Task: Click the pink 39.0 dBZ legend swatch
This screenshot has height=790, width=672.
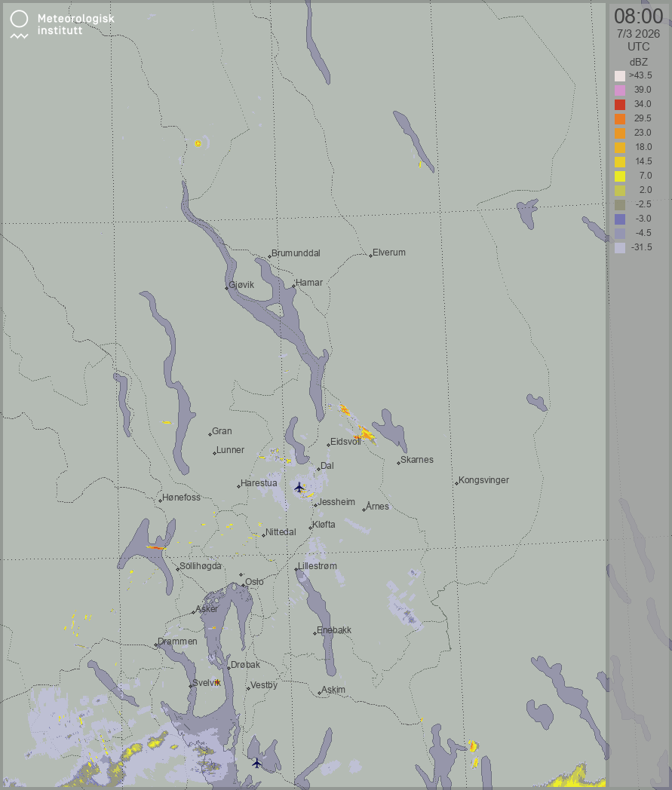Action: tap(620, 90)
